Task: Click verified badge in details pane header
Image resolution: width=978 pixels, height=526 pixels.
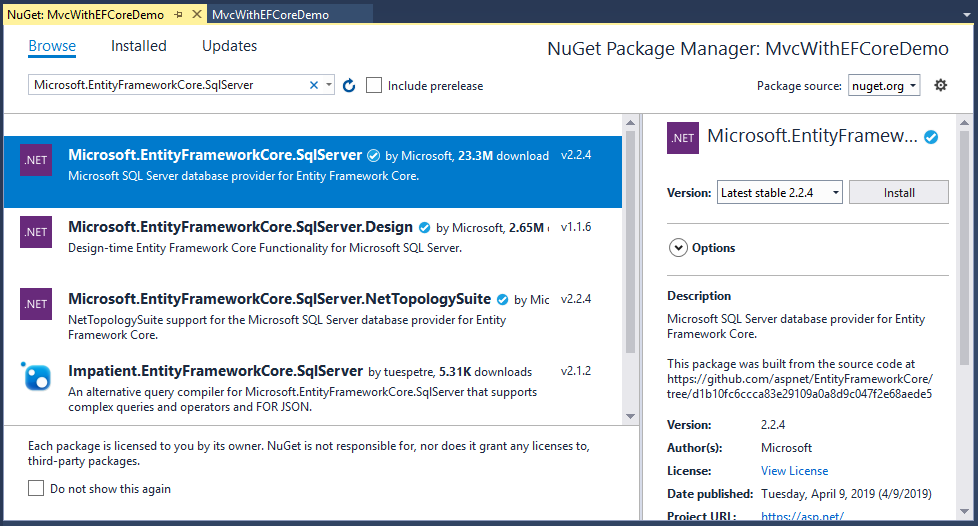Action: point(931,137)
